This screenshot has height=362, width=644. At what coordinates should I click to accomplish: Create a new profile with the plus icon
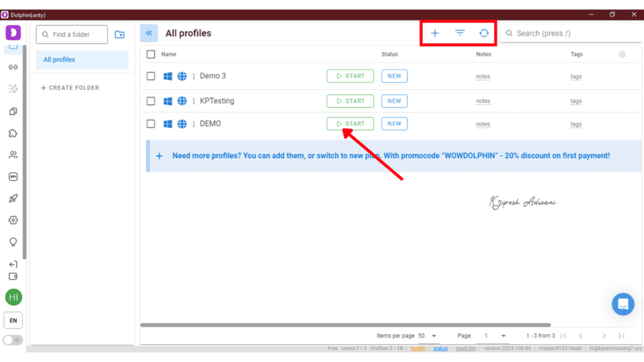click(x=435, y=33)
